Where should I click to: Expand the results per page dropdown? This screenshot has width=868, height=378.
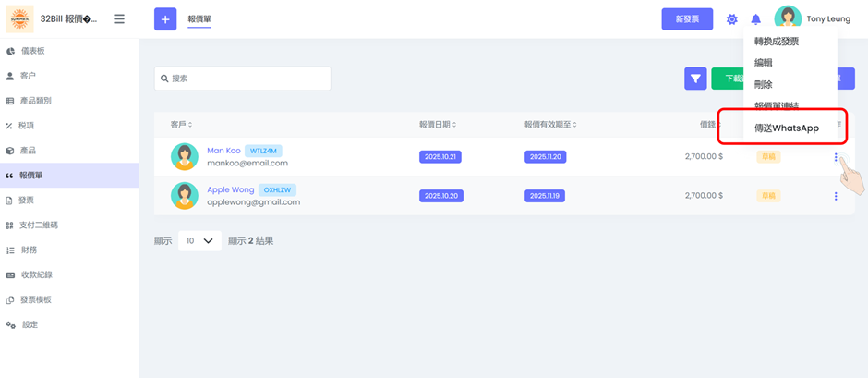coord(199,241)
